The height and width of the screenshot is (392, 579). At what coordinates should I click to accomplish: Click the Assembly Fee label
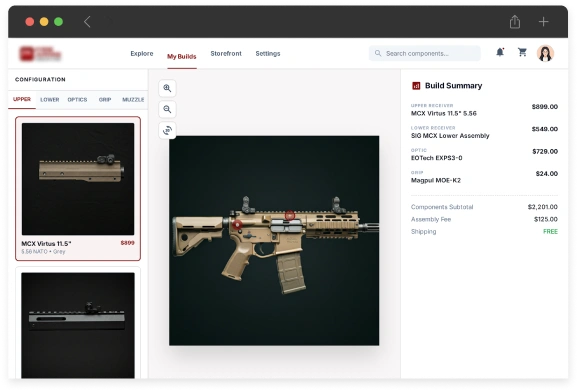431,219
